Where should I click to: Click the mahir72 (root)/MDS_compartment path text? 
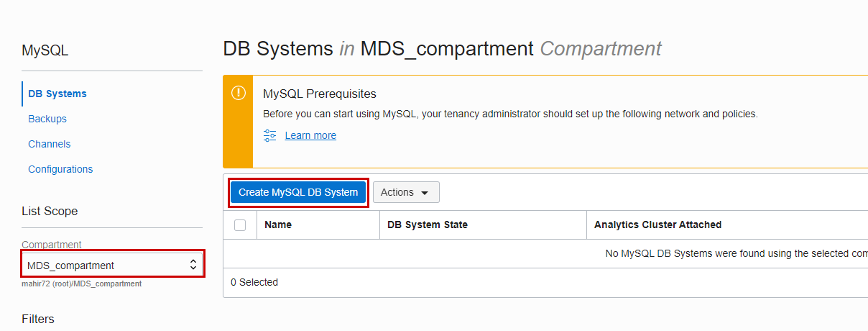(x=82, y=284)
